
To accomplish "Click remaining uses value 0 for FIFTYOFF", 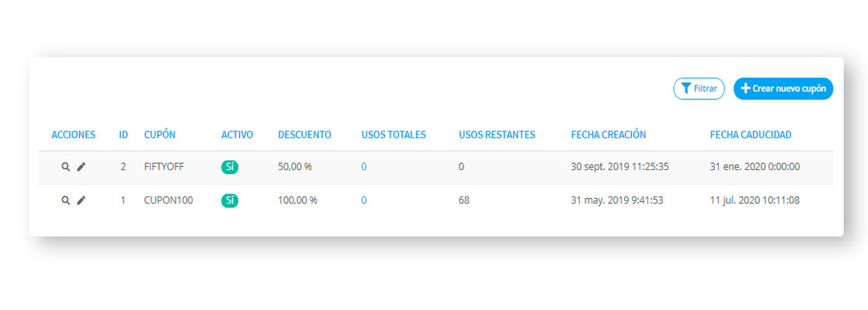I will tap(461, 167).
